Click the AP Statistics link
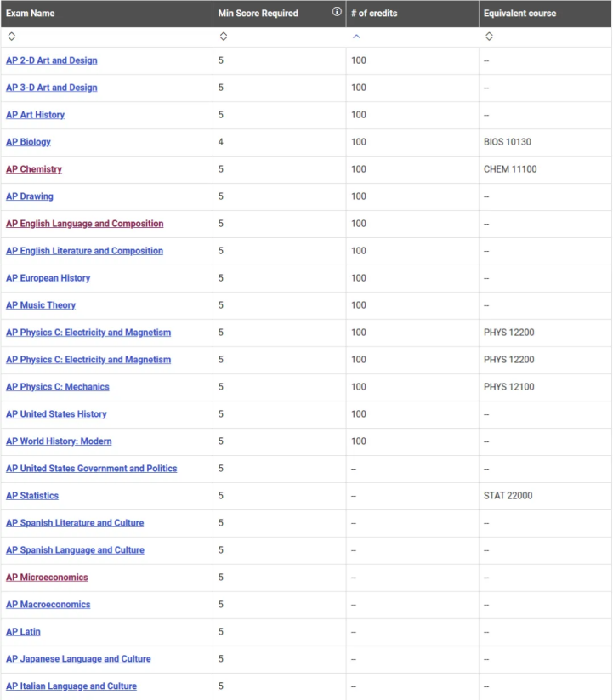 (x=32, y=496)
